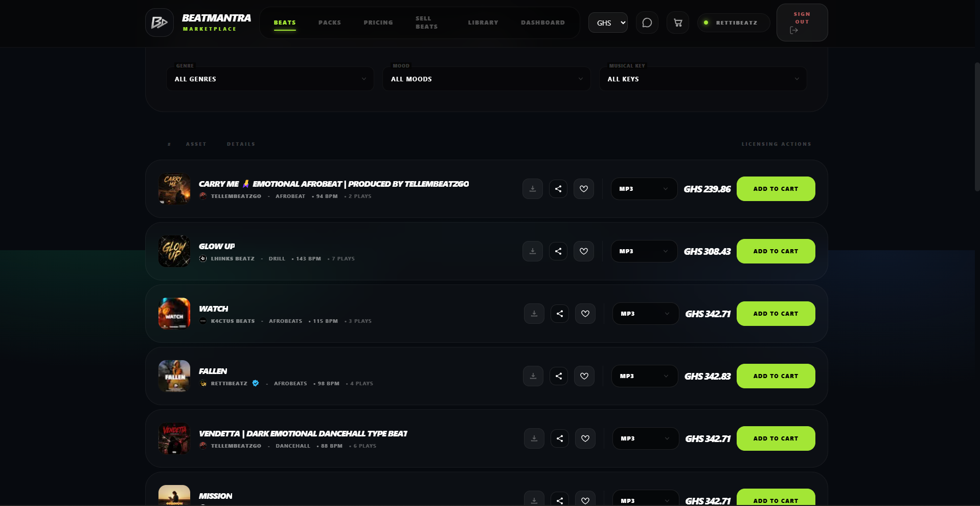
Task: Switch to the Packs tab
Action: (330, 23)
